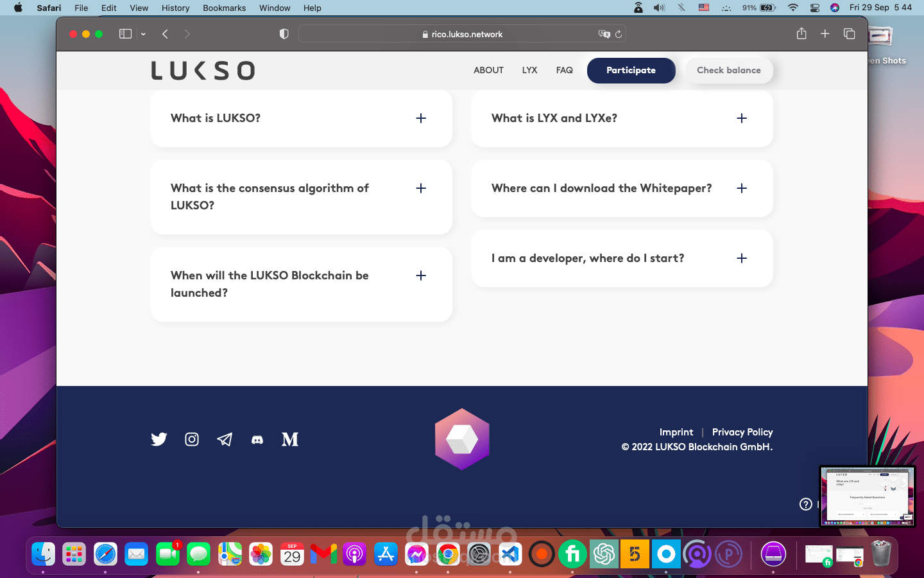Open the sidebar dropdown chevron in Safari toolbar

[x=143, y=34]
